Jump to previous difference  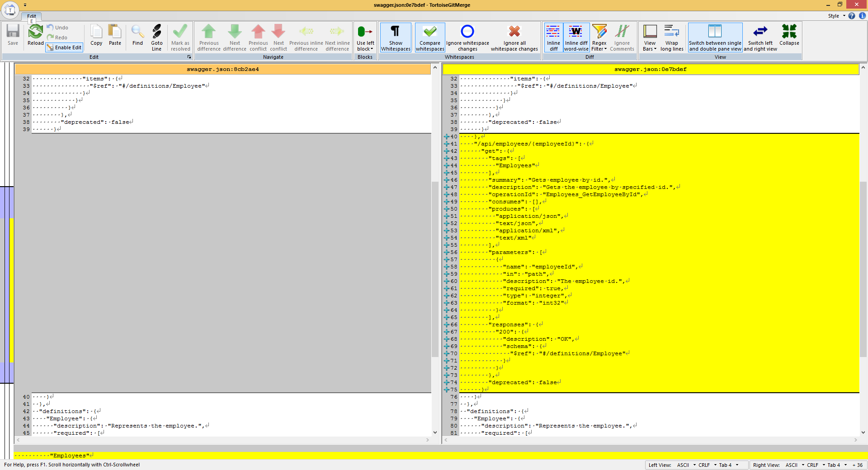coord(209,38)
